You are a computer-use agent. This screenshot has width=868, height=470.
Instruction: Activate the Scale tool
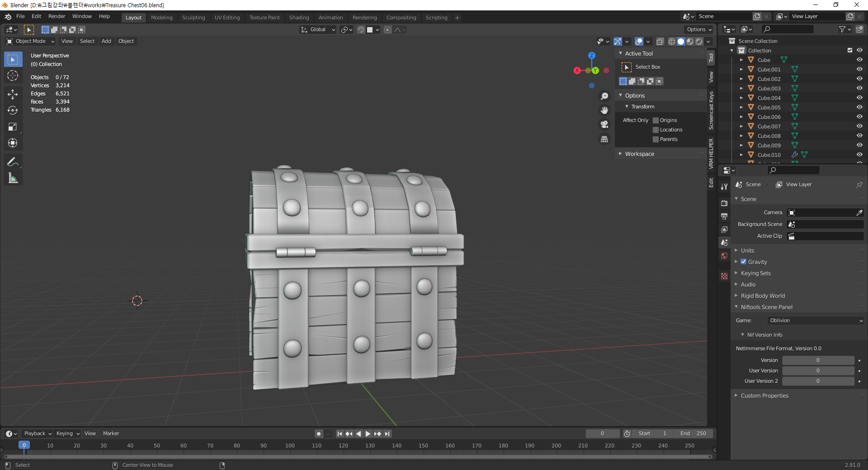tap(13, 127)
